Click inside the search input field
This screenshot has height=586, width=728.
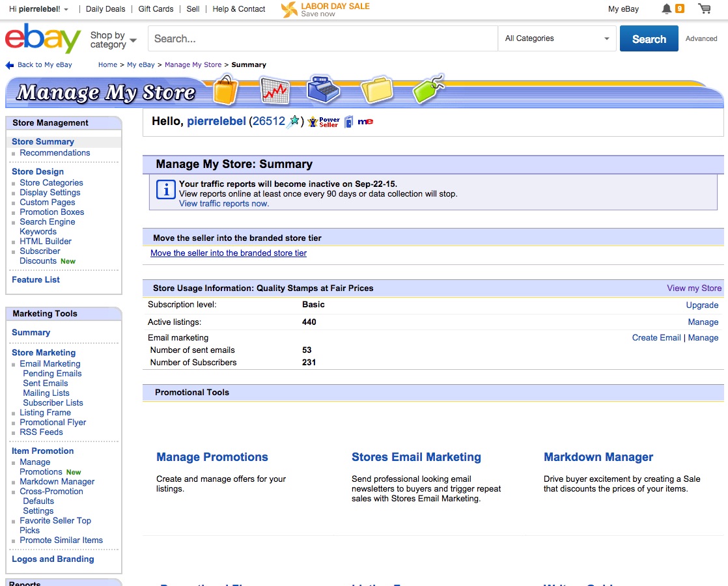322,38
